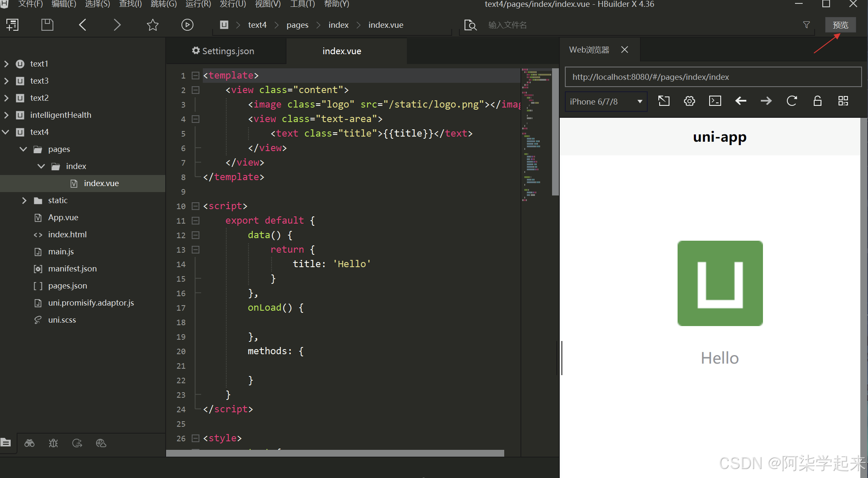Open manifest.json in the project tree

click(73, 268)
